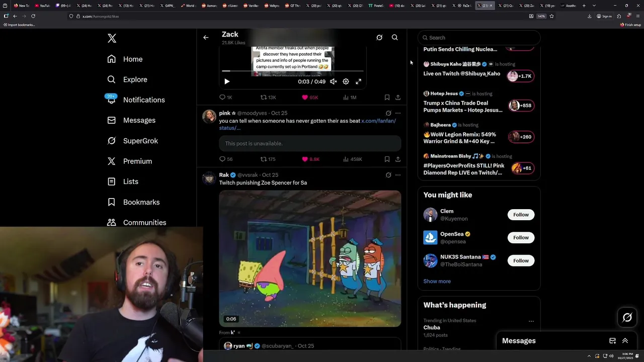Seek on the video progress bar
Screen dimensions: 644x362
tap(293, 71)
